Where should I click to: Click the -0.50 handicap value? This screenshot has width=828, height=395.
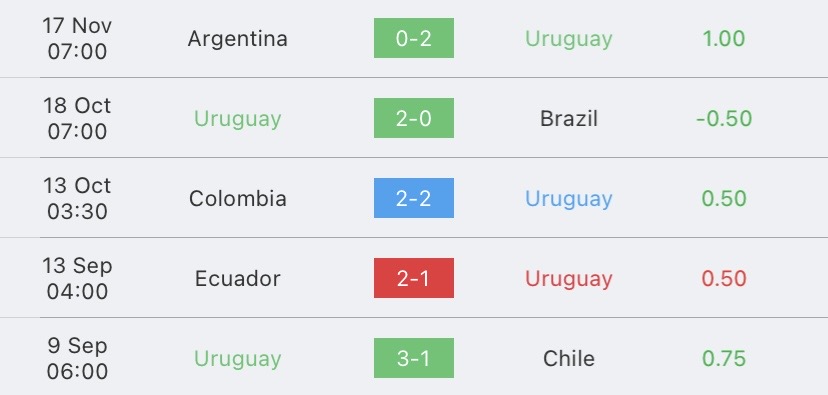coord(724,118)
